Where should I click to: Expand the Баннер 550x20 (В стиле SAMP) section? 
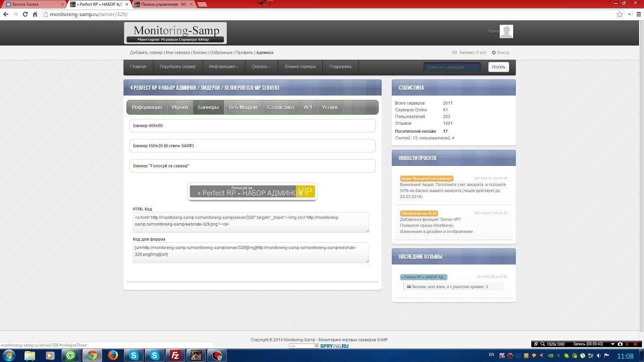252,146
